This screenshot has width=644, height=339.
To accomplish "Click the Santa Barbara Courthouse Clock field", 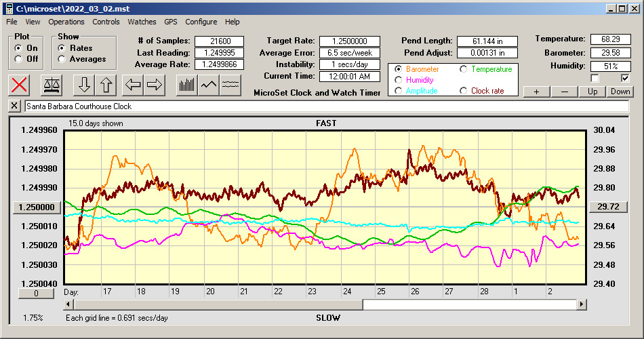I will tap(325, 106).
